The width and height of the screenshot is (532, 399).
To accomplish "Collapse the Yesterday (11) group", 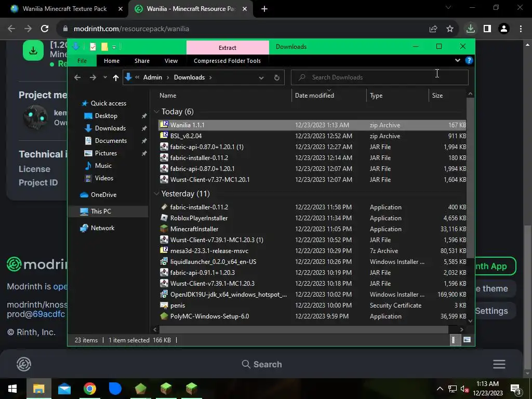I will point(156,193).
